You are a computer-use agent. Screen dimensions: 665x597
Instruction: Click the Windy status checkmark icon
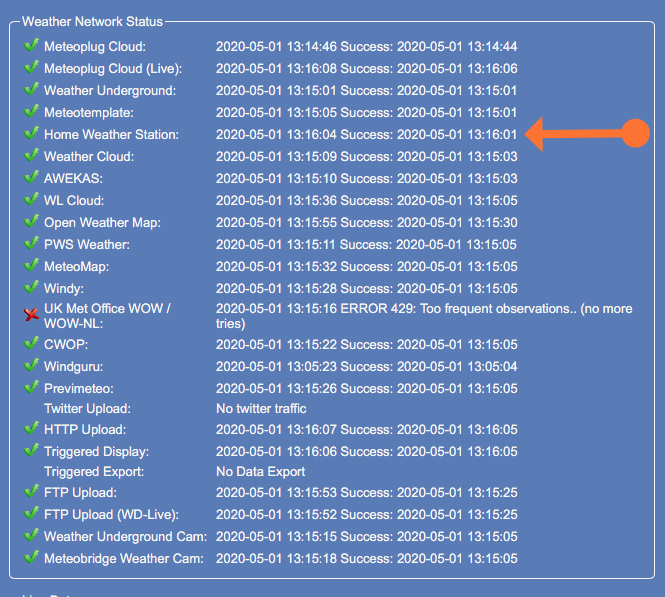[x=31, y=287]
